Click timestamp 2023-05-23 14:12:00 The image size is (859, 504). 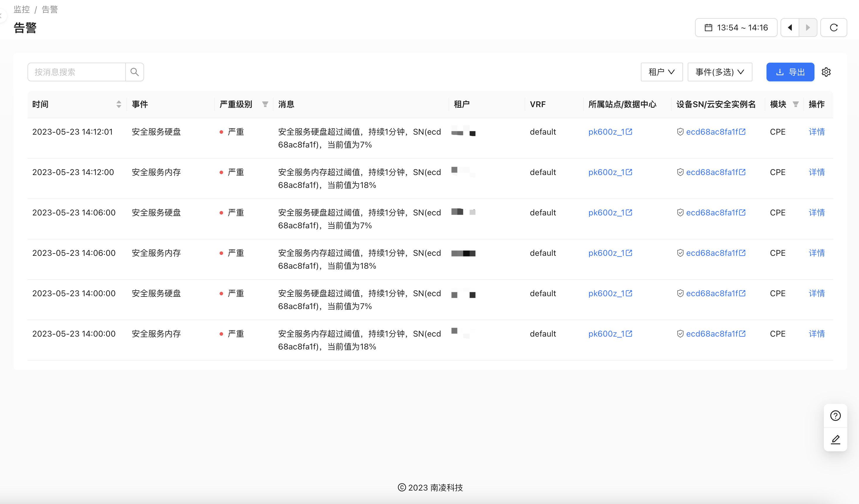click(x=73, y=172)
